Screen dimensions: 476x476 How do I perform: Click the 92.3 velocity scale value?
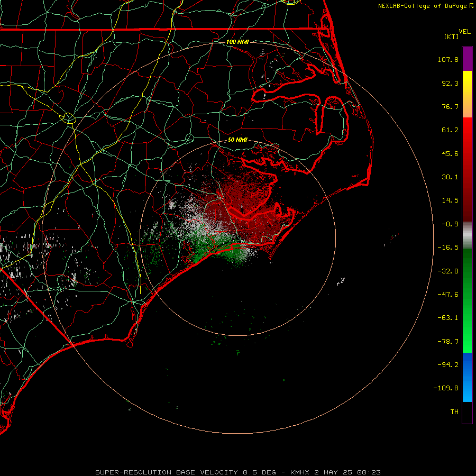(450, 83)
